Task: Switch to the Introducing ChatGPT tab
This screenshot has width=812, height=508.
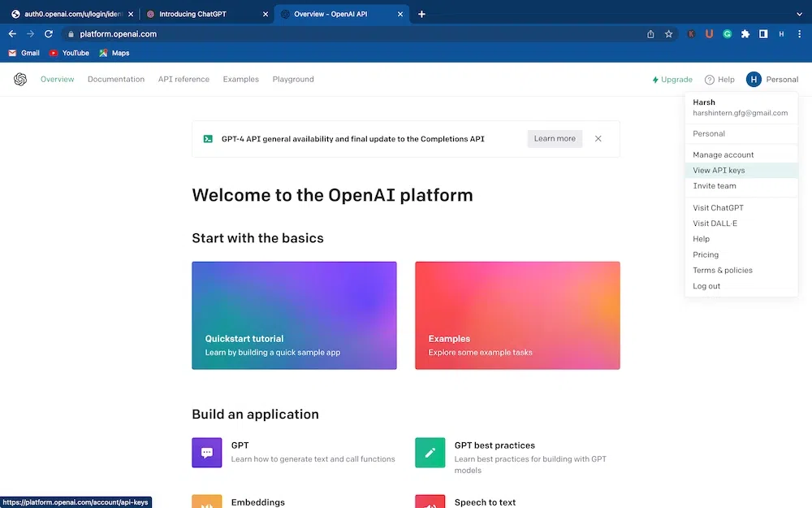Action: click(x=207, y=14)
